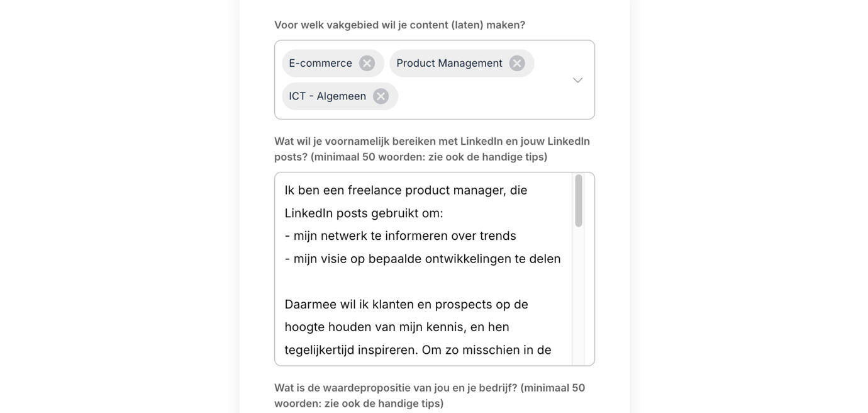
Task: Click the ICT - Algemeen tag label
Action: [327, 96]
